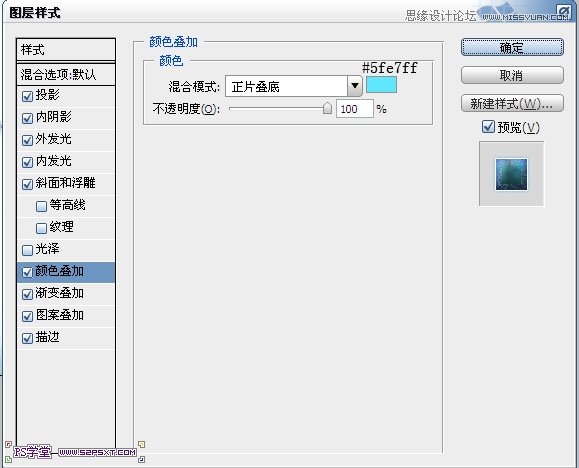
Task: Toggle the 预览(V) checkbox
Action: point(488,127)
